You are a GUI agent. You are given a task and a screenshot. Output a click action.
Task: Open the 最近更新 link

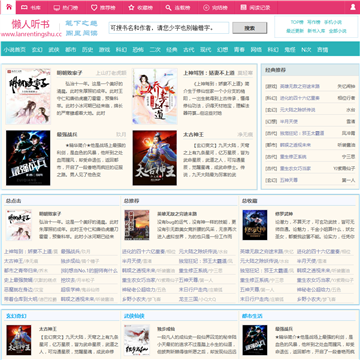[x=294, y=31]
